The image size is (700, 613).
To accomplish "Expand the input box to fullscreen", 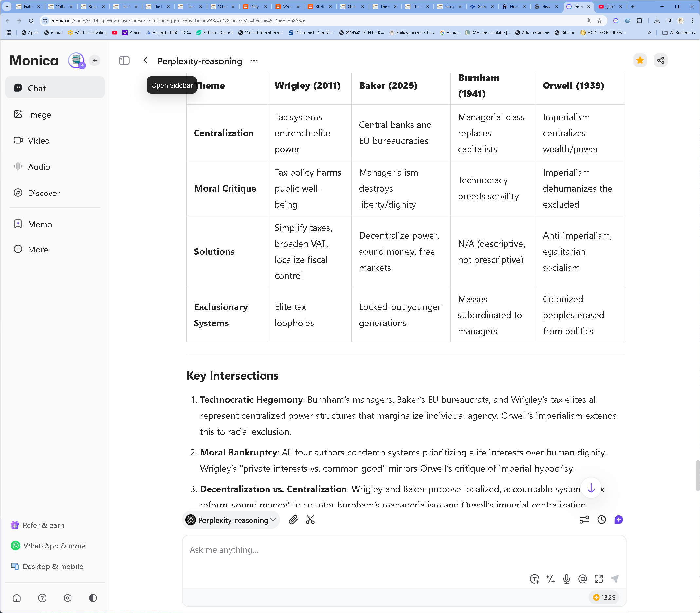I will (x=599, y=579).
